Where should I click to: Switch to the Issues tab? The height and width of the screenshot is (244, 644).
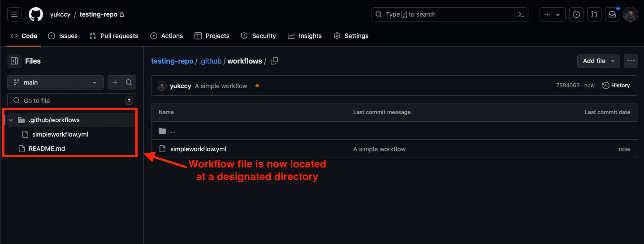pyautogui.click(x=63, y=36)
